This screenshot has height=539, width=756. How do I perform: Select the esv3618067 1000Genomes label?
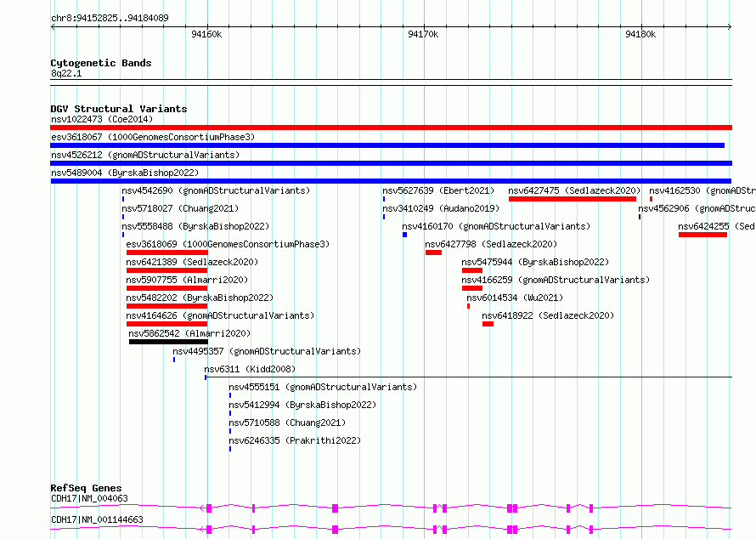pos(153,137)
